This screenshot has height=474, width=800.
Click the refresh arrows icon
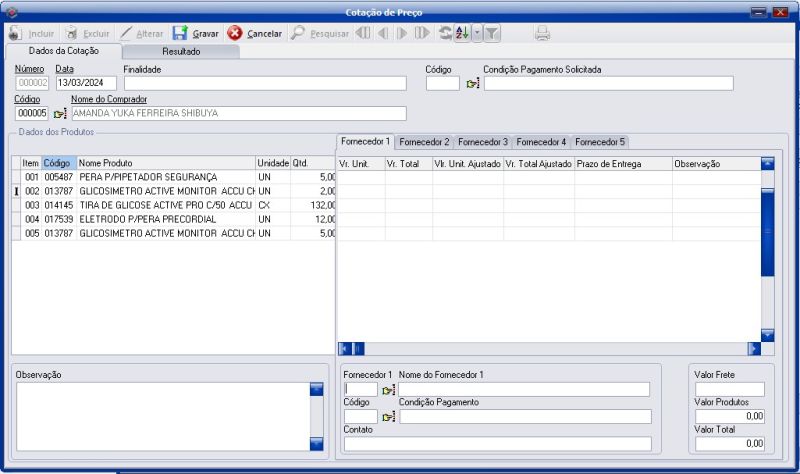pyautogui.click(x=445, y=33)
